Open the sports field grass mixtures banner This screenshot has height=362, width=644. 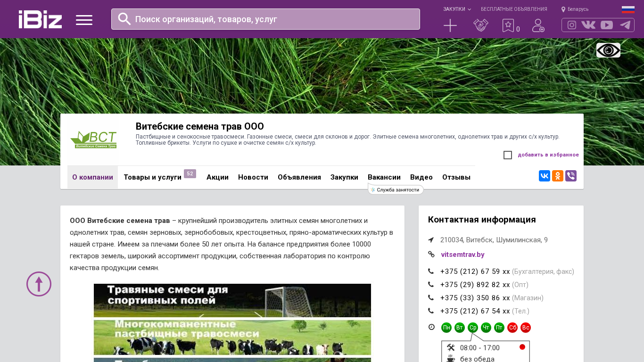coord(232,300)
